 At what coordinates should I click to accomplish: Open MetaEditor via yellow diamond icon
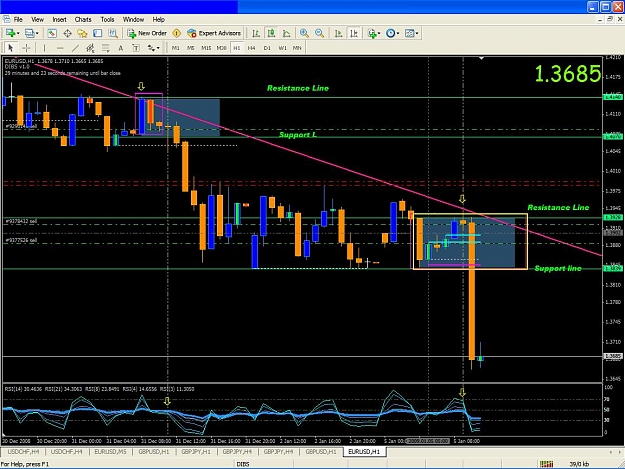pyautogui.click(x=177, y=33)
